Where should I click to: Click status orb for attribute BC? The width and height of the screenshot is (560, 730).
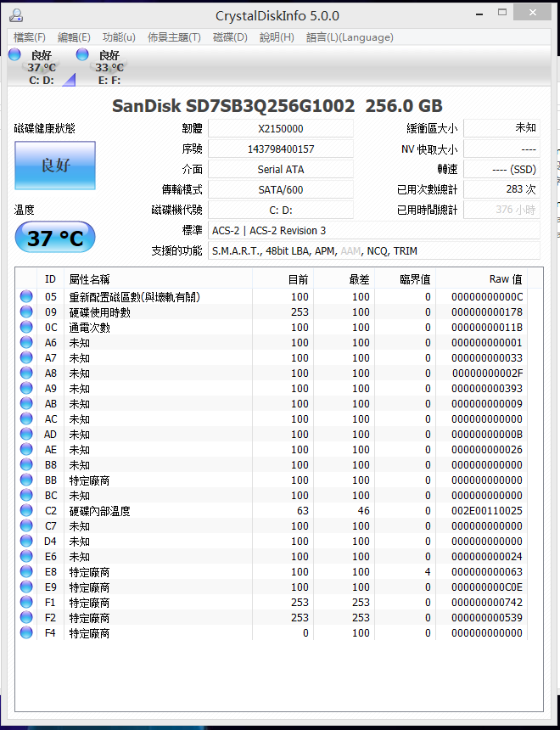point(26,496)
